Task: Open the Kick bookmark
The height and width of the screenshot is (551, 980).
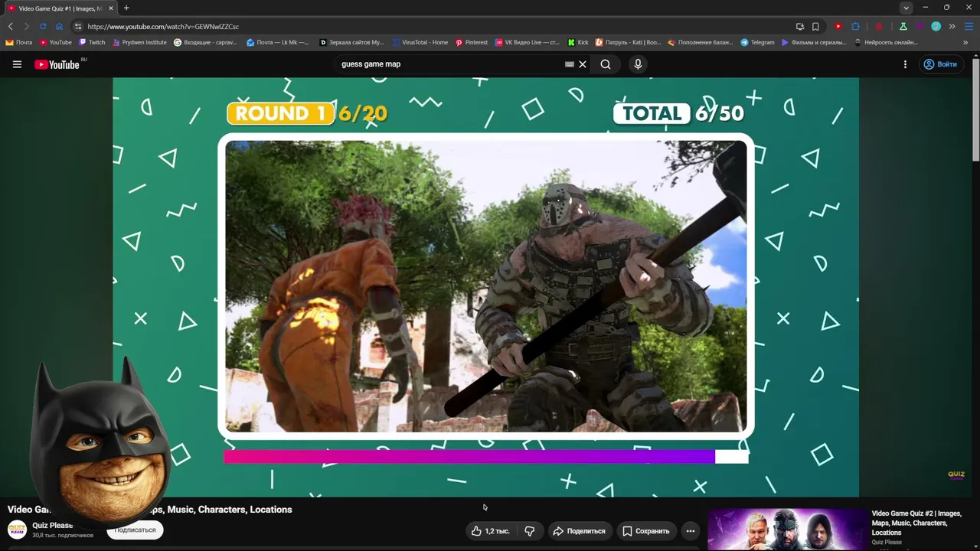Action: [578, 42]
